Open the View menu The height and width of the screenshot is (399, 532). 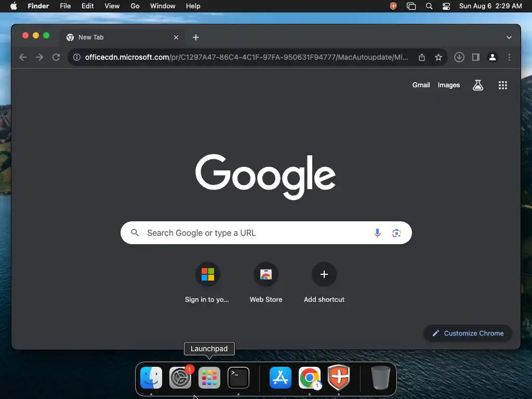point(112,6)
